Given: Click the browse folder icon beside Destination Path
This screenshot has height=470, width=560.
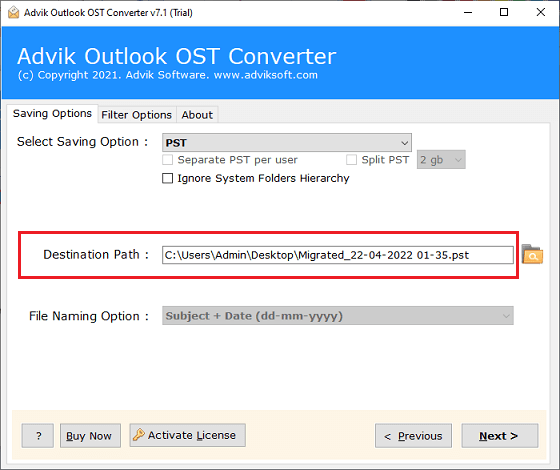Looking at the screenshot, I should point(532,254).
